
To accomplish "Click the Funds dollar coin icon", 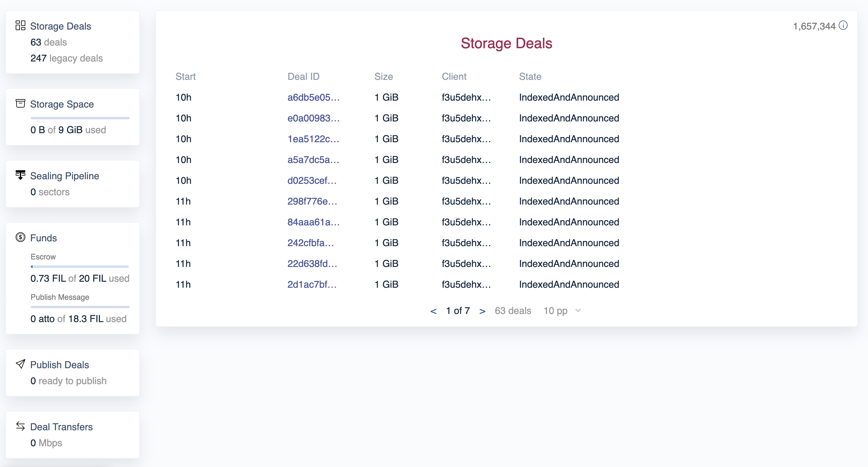I will coord(20,237).
